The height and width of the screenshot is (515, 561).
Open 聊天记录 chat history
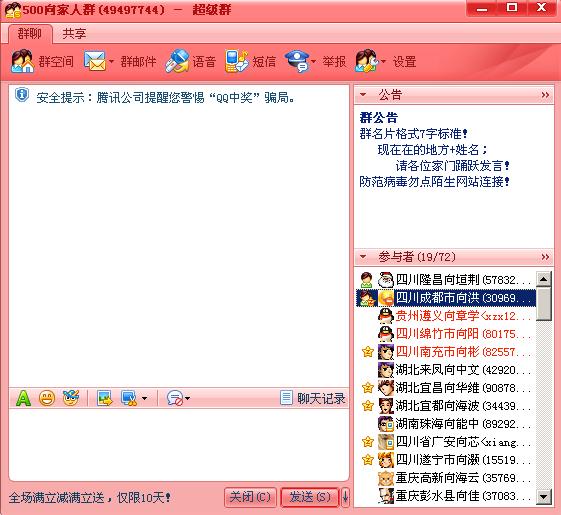[x=313, y=398]
